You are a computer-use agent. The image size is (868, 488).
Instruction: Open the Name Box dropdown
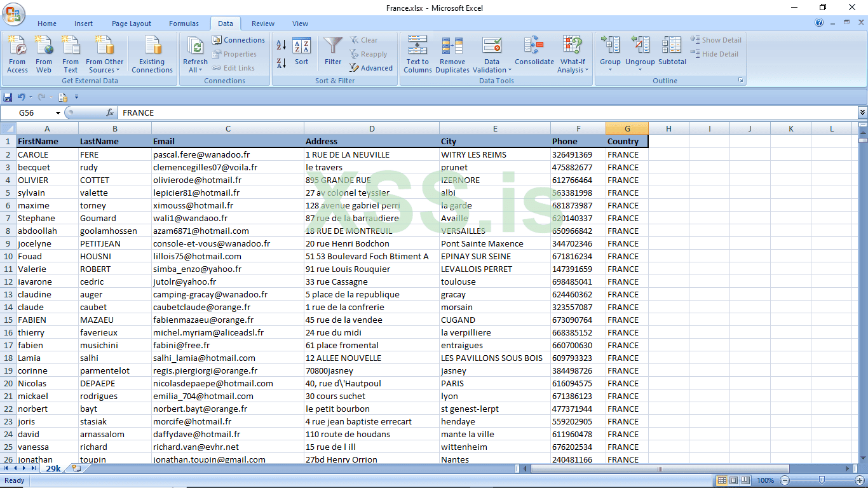click(59, 112)
